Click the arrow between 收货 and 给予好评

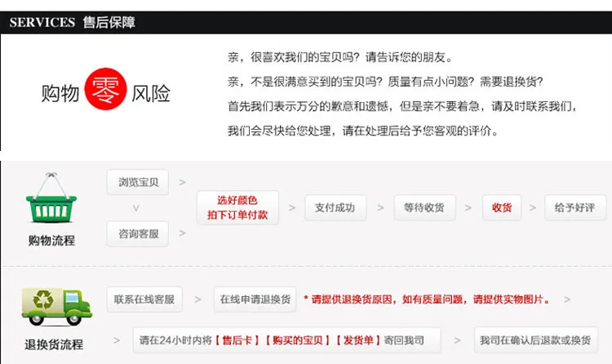tap(533, 208)
